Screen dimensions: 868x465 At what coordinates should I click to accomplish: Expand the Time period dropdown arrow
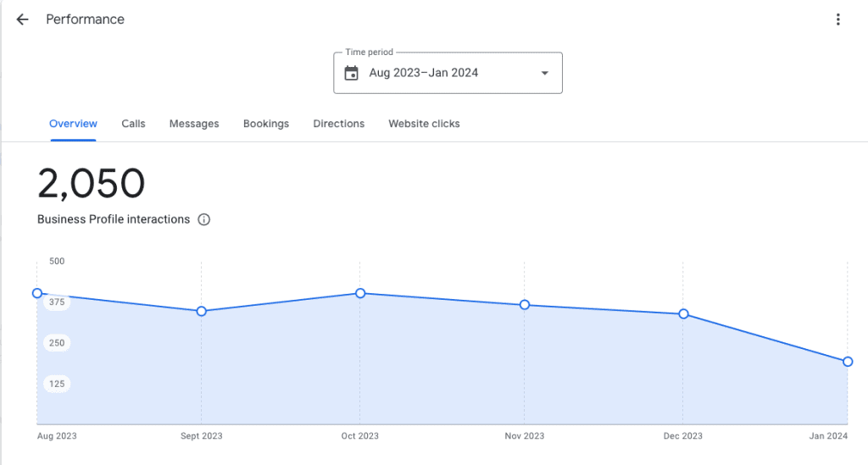point(545,73)
